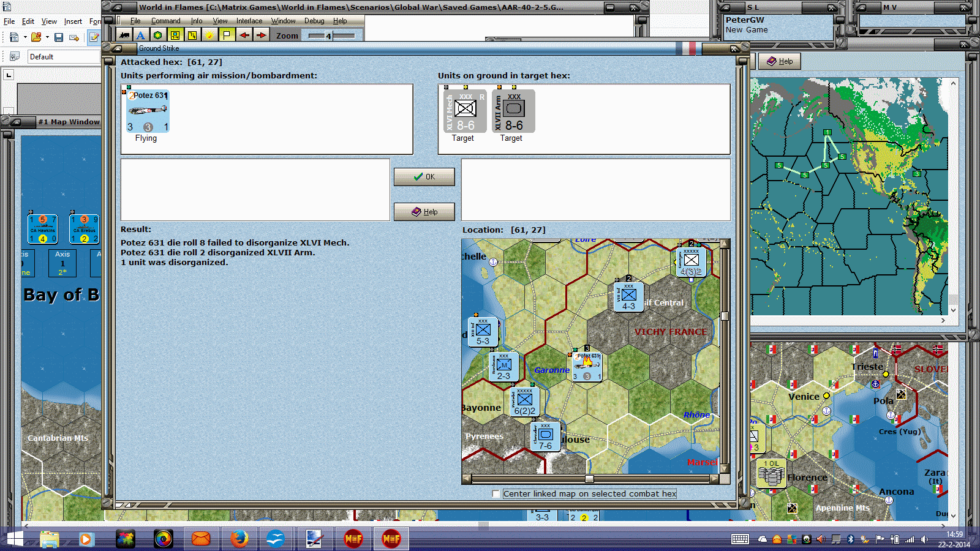Toggle Center linked map on selected combat hex
Viewport: 980px width, 551px height.
coord(496,493)
